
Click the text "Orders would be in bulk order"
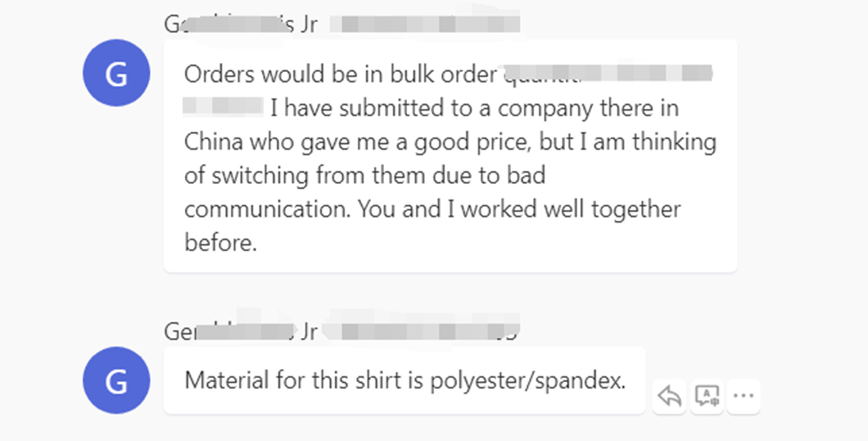pyautogui.click(x=340, y=74)
